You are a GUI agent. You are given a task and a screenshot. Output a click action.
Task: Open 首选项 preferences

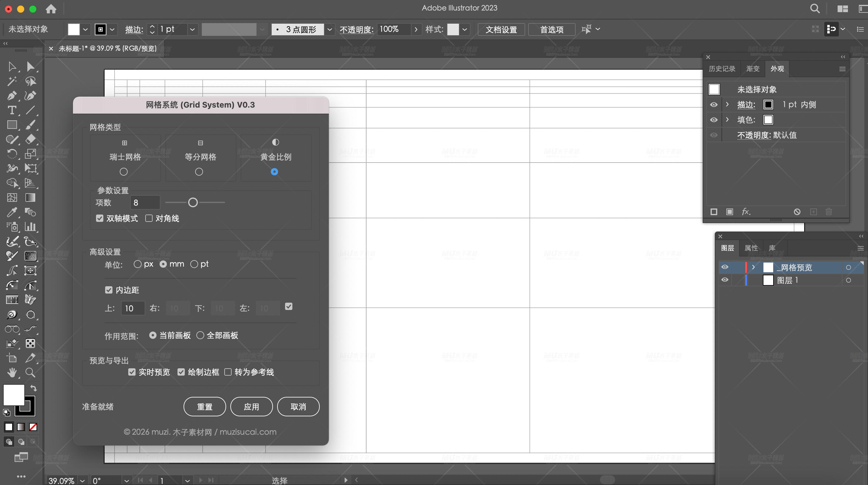point(552,29)
